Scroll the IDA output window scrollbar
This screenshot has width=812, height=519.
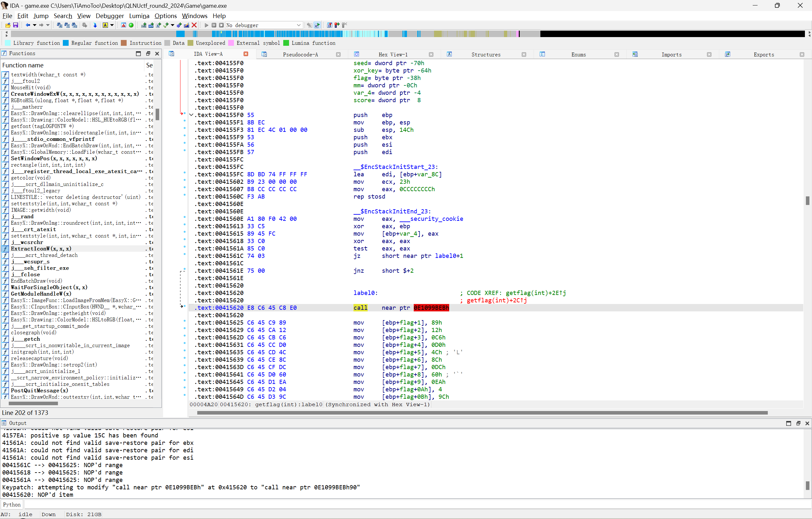[807, 483]
